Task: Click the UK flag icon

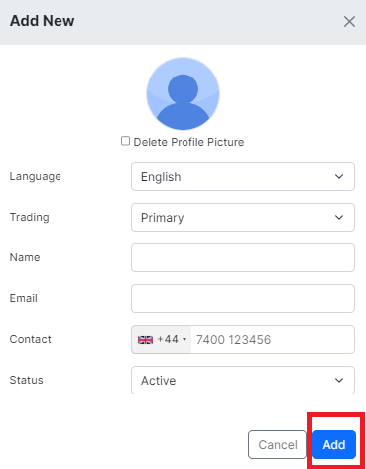Action: coord(145,340)
